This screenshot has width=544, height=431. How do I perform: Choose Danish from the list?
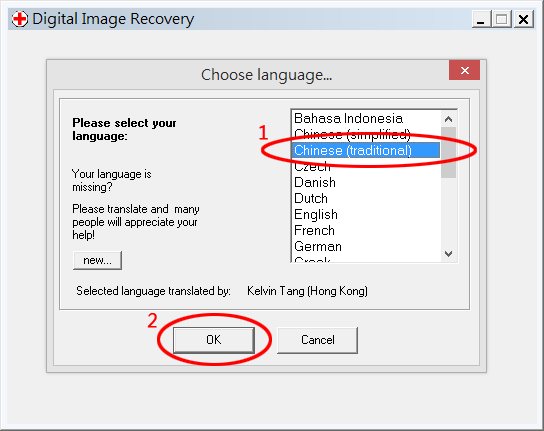[366, 183]
